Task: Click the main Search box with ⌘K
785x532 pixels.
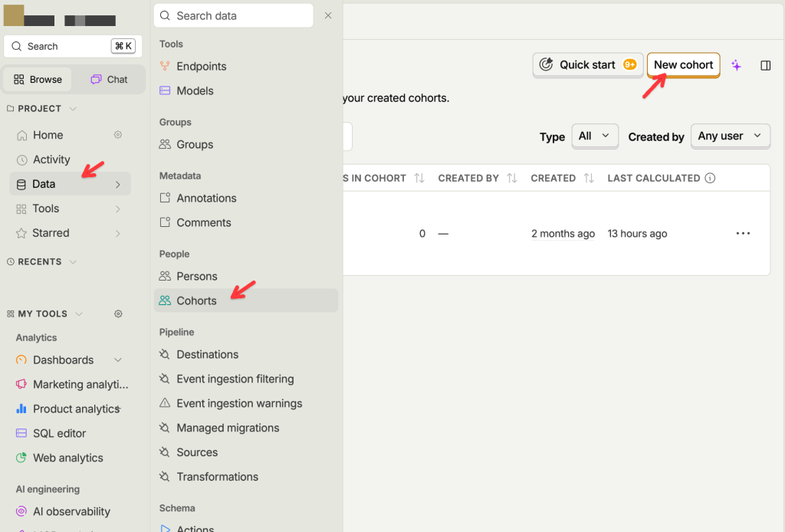Action: [73, 47]
